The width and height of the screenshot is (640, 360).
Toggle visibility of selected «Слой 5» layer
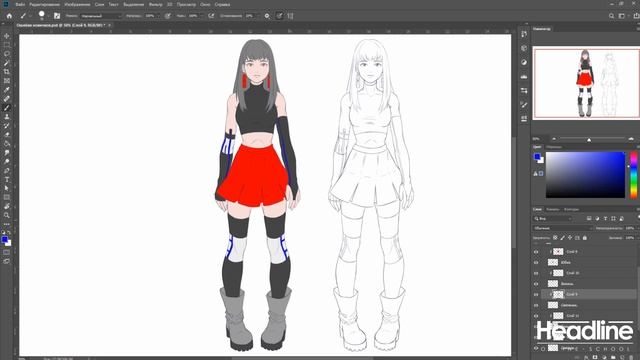click(x=536, y=294)
